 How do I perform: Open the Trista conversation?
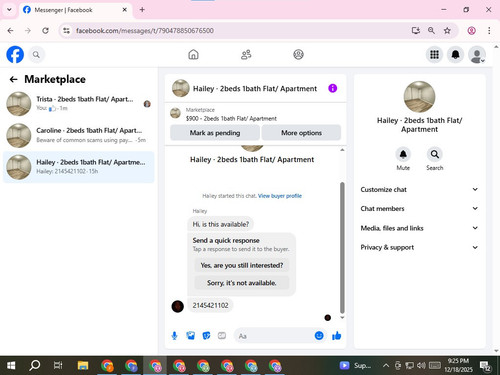pos(79,104)
